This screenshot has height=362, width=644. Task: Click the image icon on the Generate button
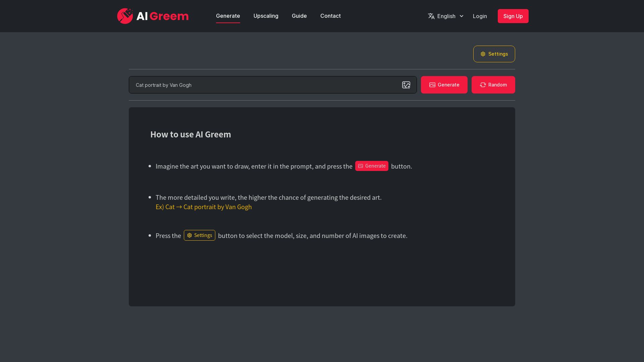point(432,85)
